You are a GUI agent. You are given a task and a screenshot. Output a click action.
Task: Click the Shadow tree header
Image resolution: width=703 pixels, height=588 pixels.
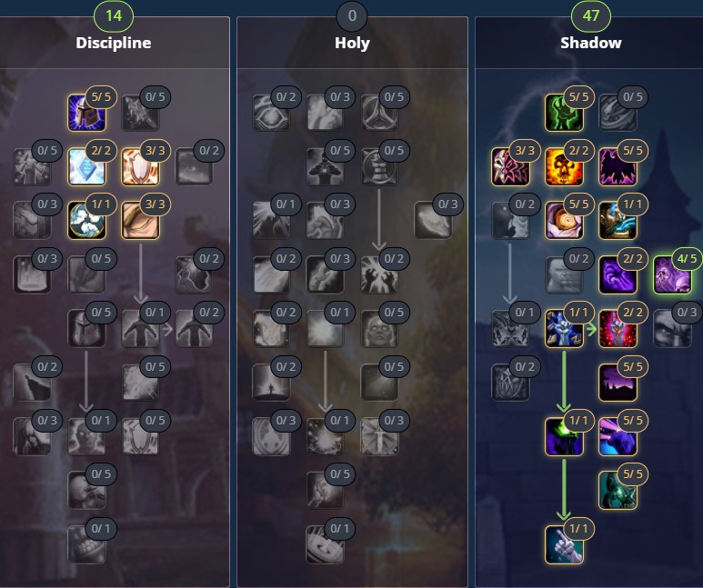591,43
